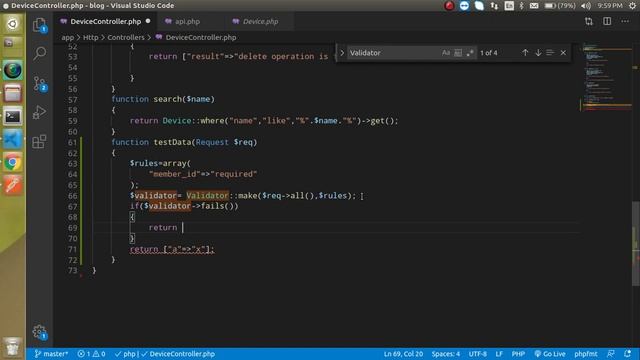The image size is (640, 360).
Task: Click the '1 of 4' match count
Action: 489,53
